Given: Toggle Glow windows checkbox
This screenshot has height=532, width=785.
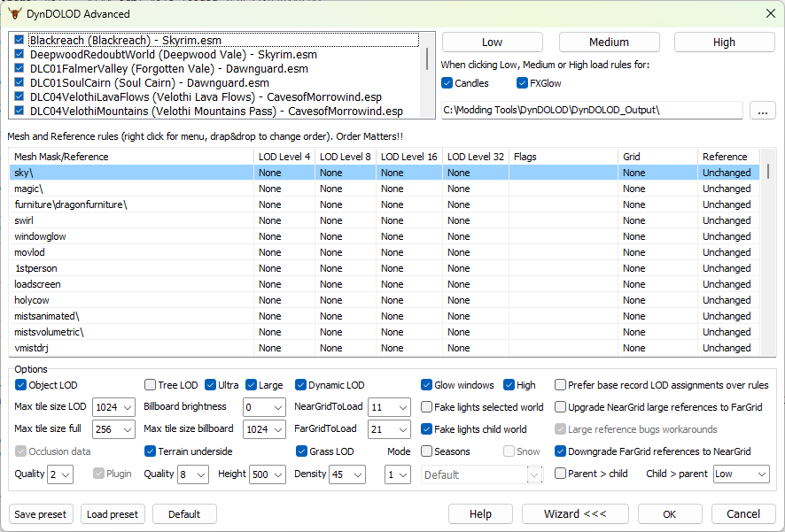Looking at the screenshot, I should click(426, 385).
